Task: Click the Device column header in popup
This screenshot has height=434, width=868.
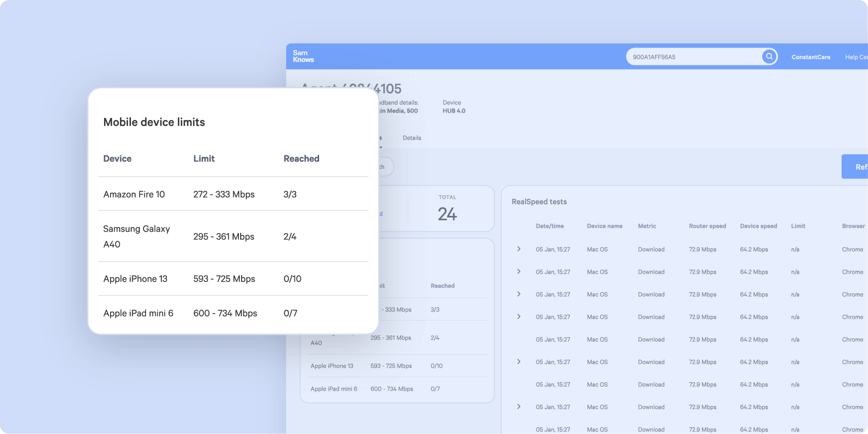Action: pos(117,159)
